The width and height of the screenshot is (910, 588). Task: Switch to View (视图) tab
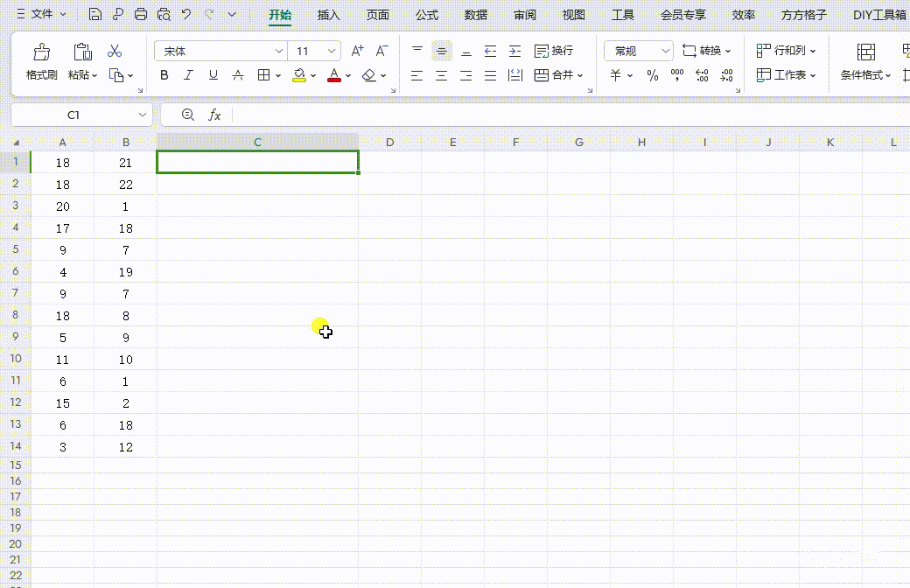click(x=574, y=15)
